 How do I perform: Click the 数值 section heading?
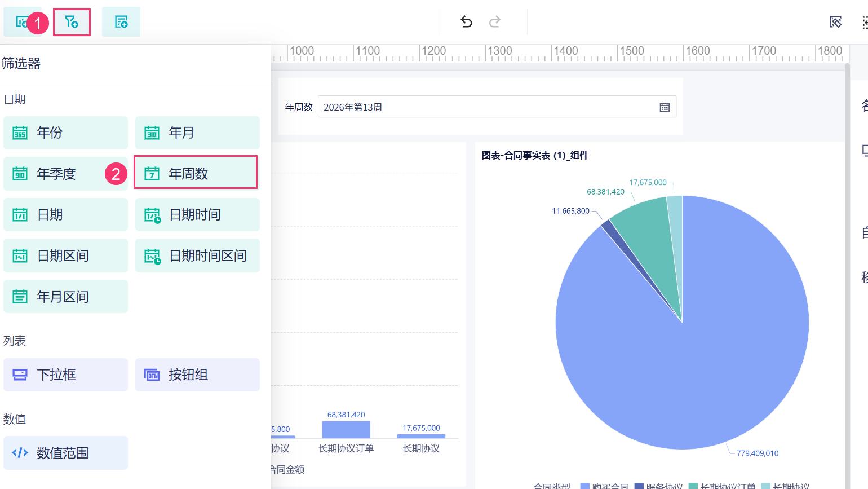[x=15, y=419]
